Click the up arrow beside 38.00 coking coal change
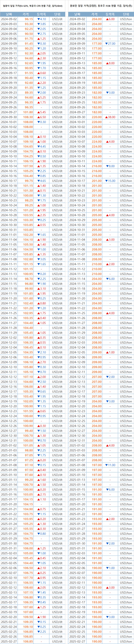This screenshot has height=644, width=134. point(107,117)
